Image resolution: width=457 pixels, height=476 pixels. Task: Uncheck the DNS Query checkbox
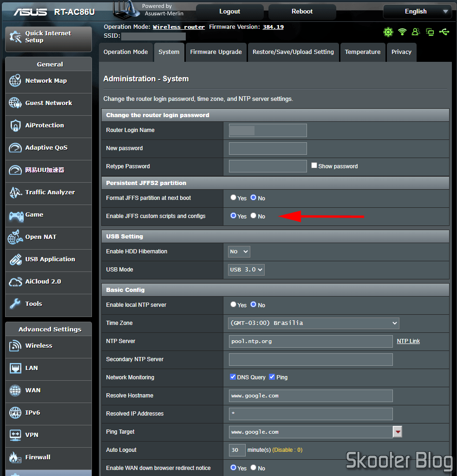tap(233, 377)
